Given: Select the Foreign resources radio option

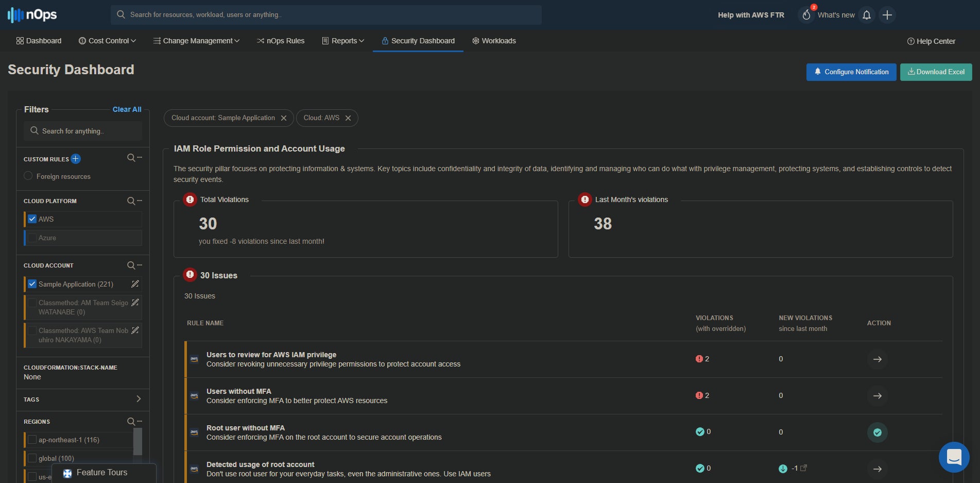Looking at the screenshot, I should [x=28, y=176].
